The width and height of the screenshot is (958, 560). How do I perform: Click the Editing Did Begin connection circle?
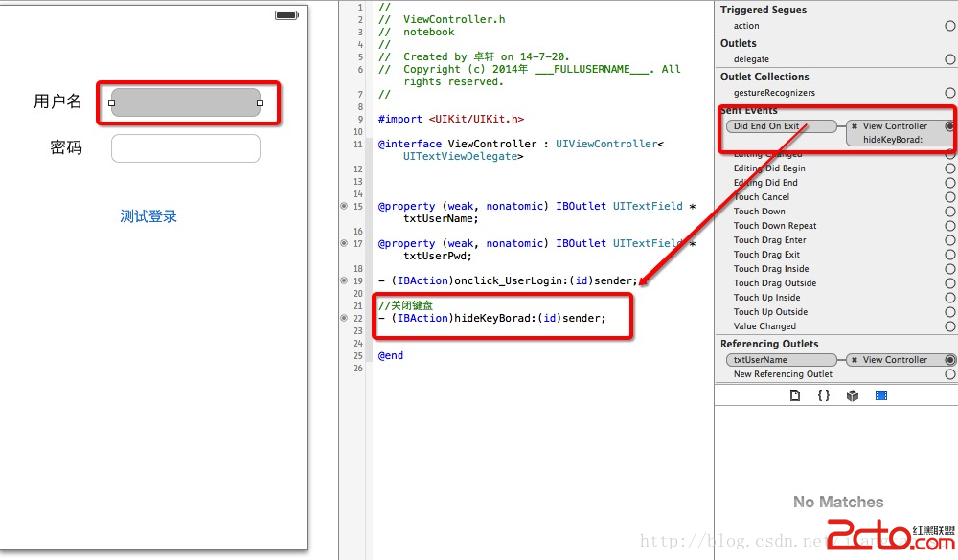tap(949, 168)
